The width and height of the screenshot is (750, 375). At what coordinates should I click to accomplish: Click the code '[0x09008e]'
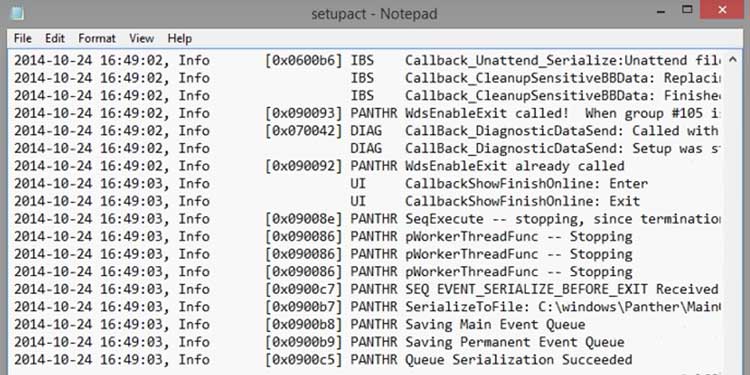[304, 219]
